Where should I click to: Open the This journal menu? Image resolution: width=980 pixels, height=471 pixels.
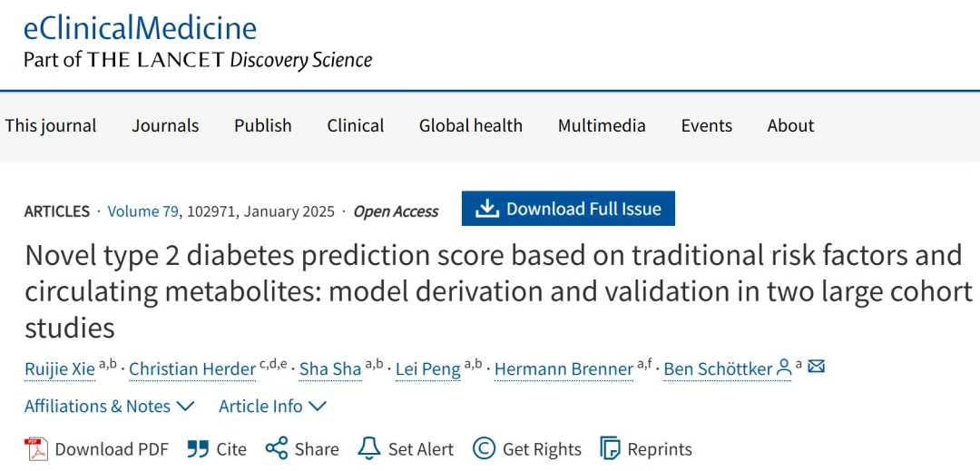coord(51,125)
